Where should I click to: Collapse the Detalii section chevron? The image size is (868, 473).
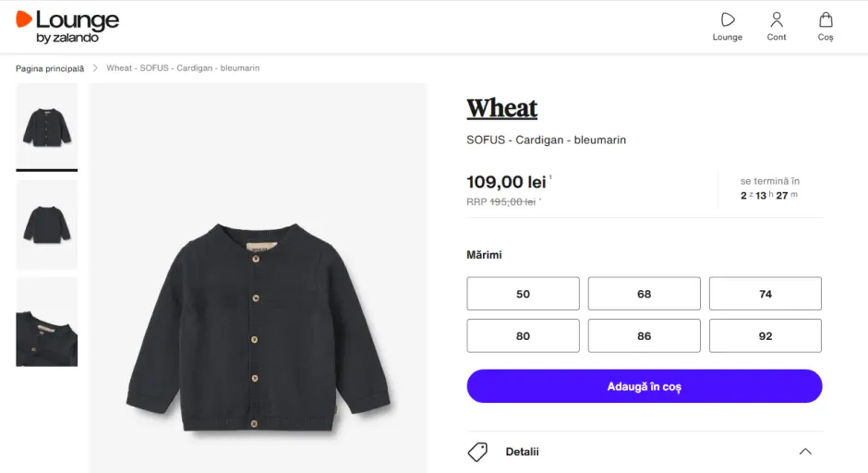tap(805, 452)
